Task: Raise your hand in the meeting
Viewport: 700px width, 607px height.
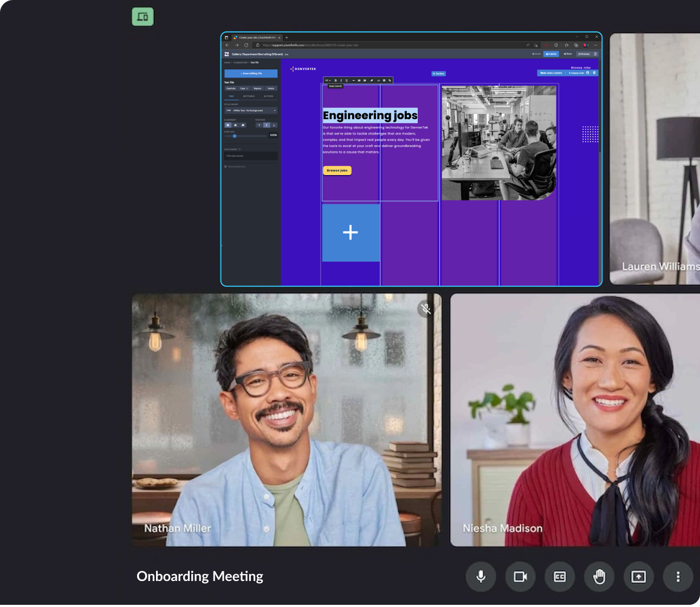Action: (x=599, y=577)
